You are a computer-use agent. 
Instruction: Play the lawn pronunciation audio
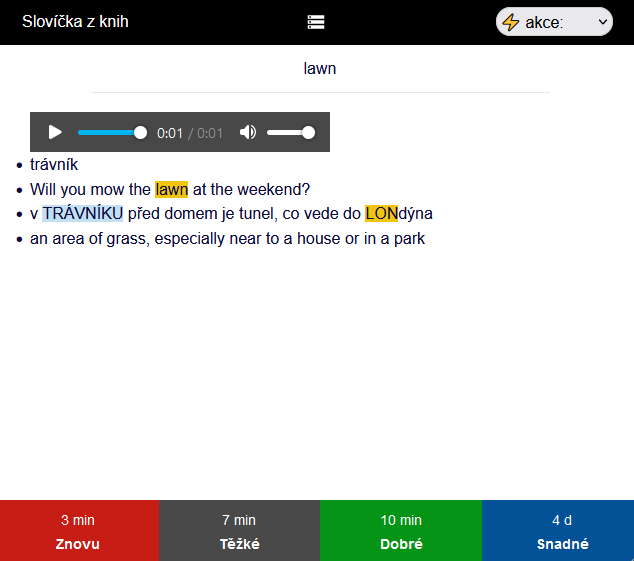pyautogui.click(x=55, y=133)
